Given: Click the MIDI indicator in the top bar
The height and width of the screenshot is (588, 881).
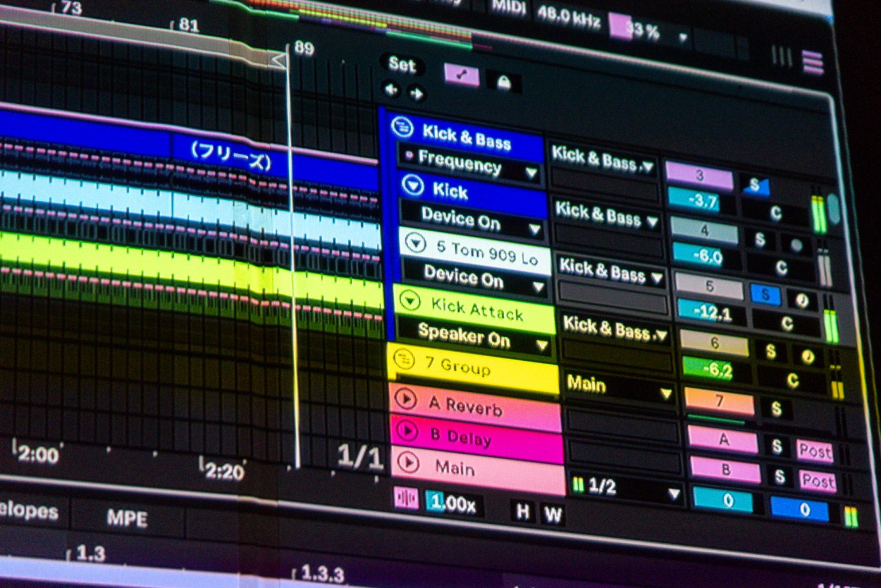Looking at the screenshot, I should coord(509,8).
